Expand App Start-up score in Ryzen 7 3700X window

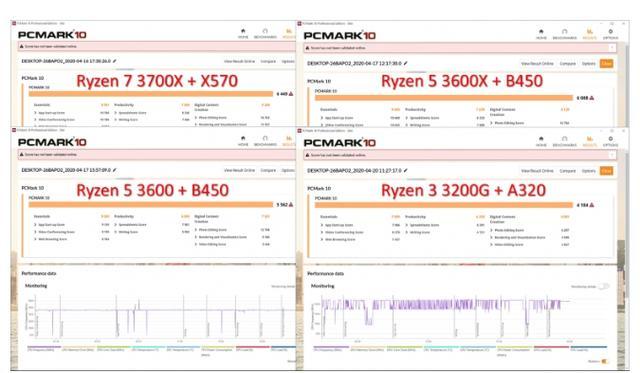(x=50, y=113)
